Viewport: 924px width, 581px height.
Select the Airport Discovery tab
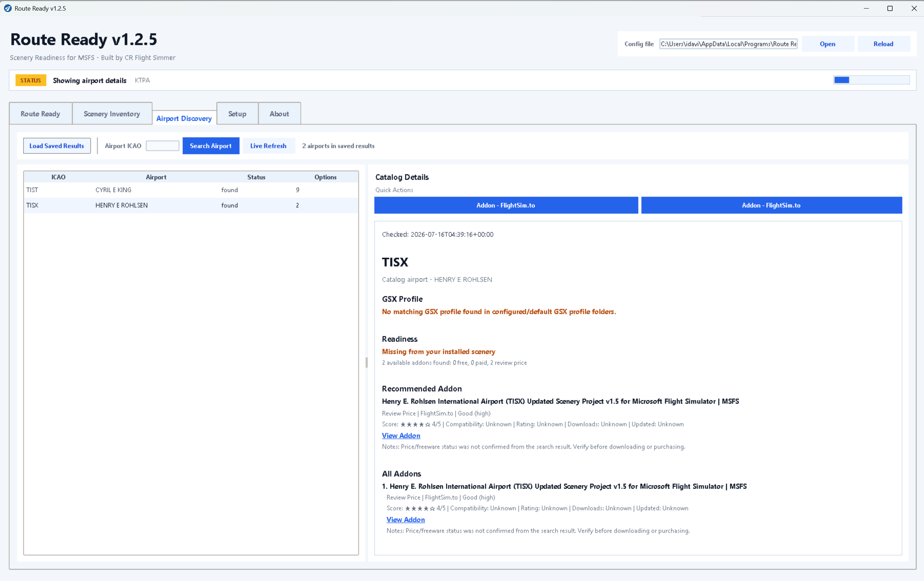(x=184, y=118)
